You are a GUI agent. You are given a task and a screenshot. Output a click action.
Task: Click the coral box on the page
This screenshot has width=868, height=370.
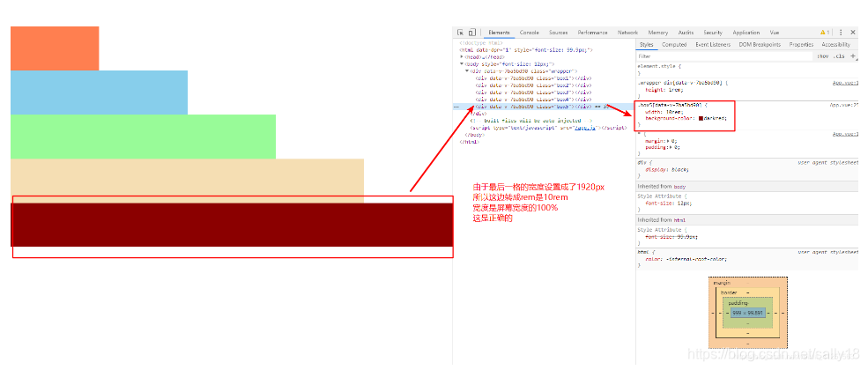tap(55, 48)
